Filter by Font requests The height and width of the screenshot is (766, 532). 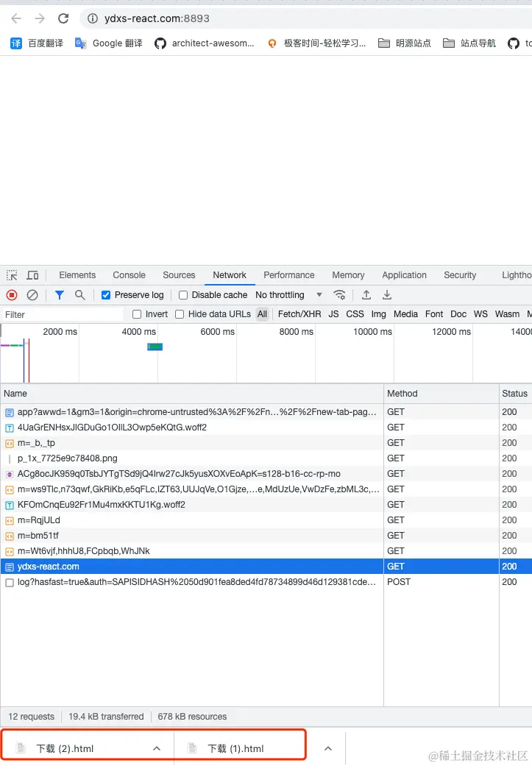point(434,314)
